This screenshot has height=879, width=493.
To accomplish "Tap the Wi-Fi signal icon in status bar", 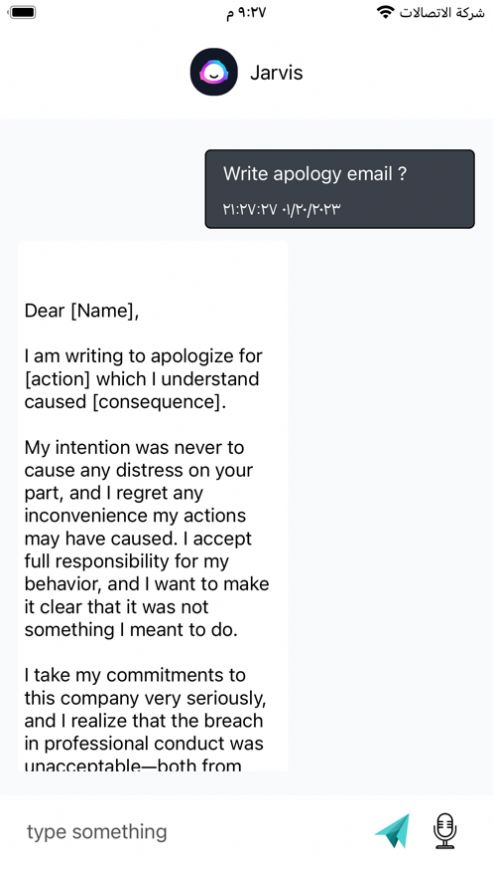I will [385, 12].
